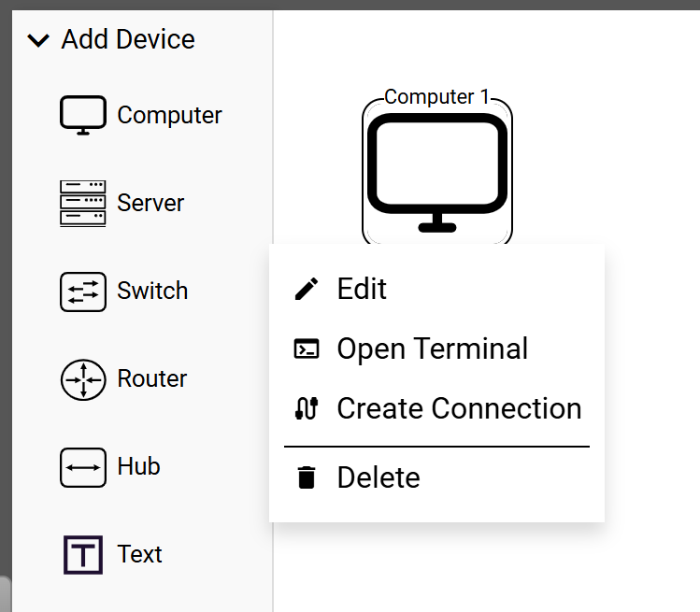Choose Create Connection menu entry
This screenshot has height=612, width=700.
[x=459, y=409]
